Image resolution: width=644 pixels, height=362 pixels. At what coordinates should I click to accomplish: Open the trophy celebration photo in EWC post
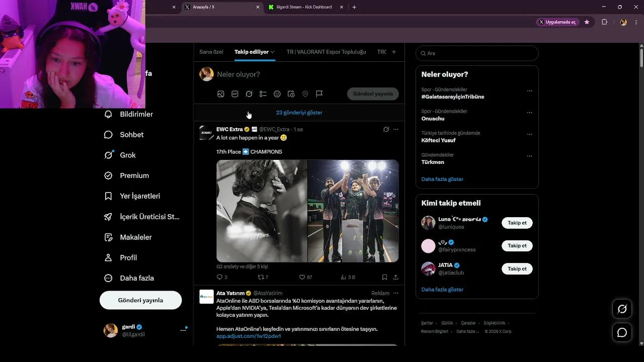coord(353,211)
